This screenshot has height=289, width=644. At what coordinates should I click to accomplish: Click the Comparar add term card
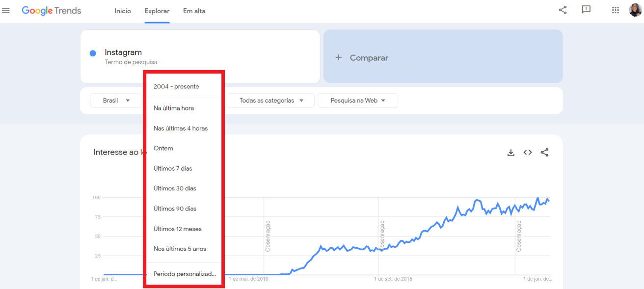click(x=443, y=56)
